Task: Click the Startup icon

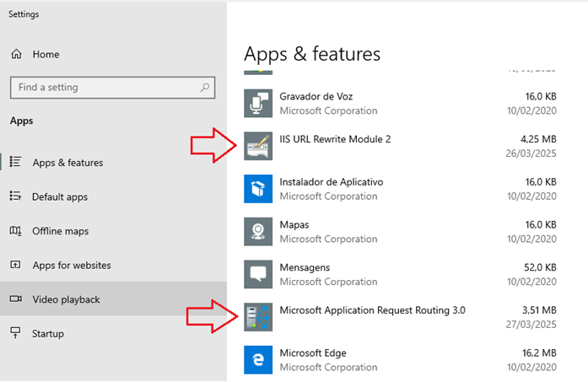Action: [x=15, y=332]
